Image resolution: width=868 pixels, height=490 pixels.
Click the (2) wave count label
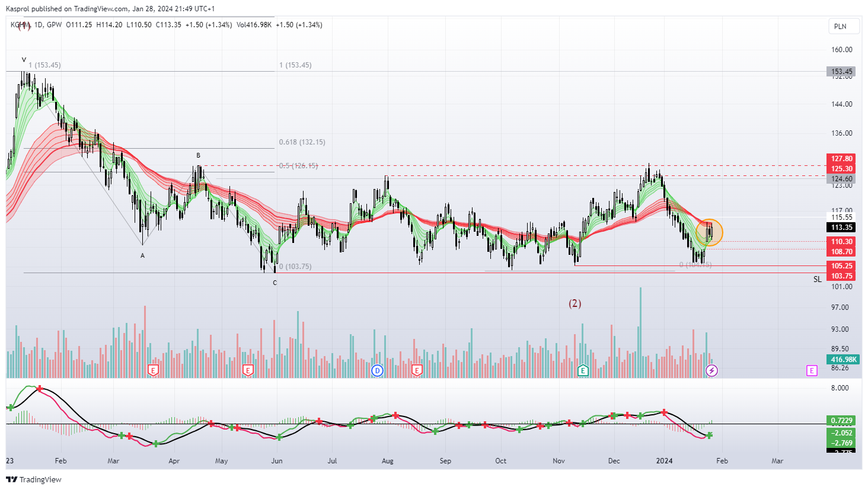click(575, 303)
